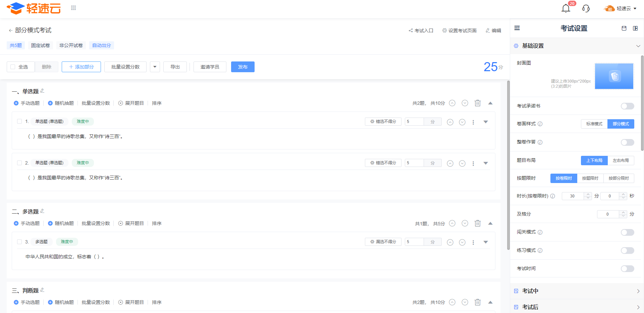Collapse the settings panel menu icon
This screenshot has width=644, height=313.
[517, 28]
